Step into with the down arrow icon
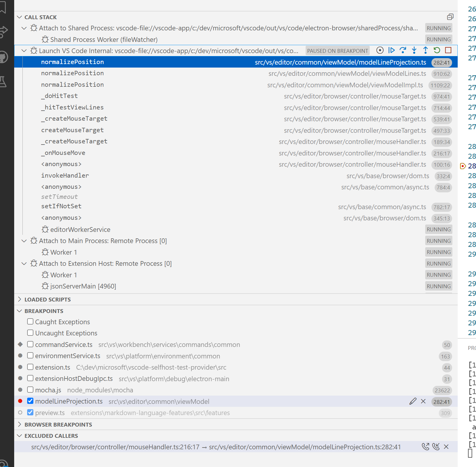Image resolution: width=476 pixels, height=467 pixels. pyautogui.click(x=414, y=50)
